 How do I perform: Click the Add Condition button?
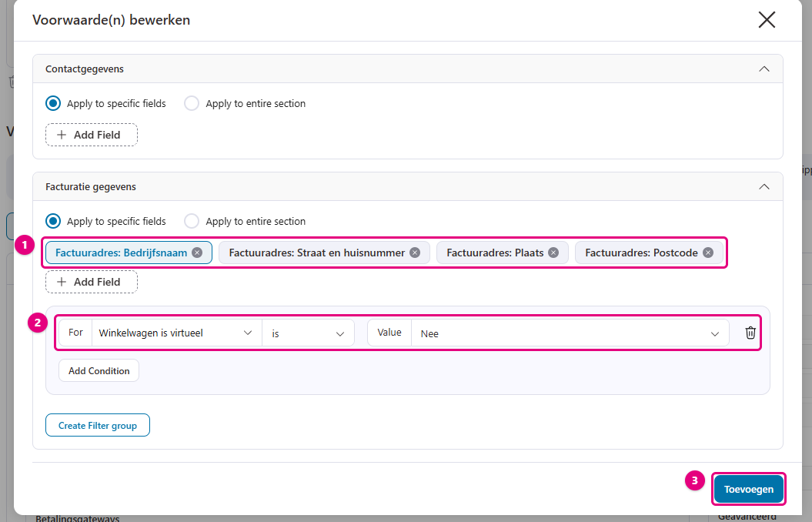pyautogui.click(x=99, y=371)
